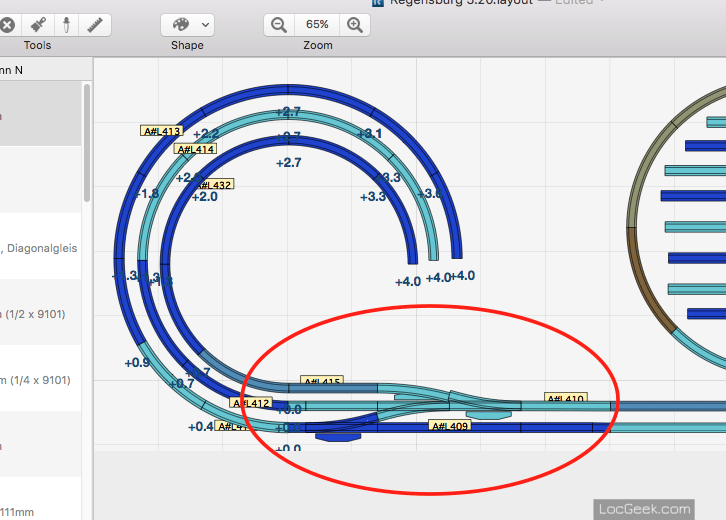The image size is (726, 520).
Task: Select the Diagonalgleis track item in list
Action: point(40,246)
